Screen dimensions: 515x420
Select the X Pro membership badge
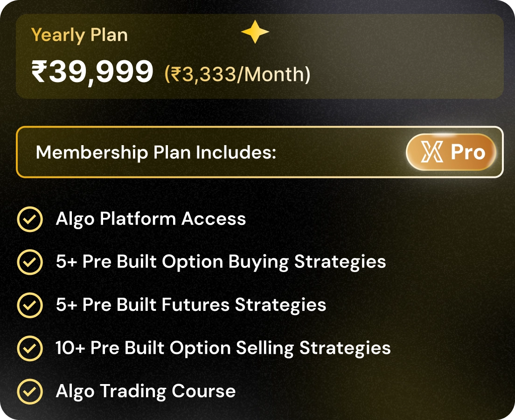450,153
